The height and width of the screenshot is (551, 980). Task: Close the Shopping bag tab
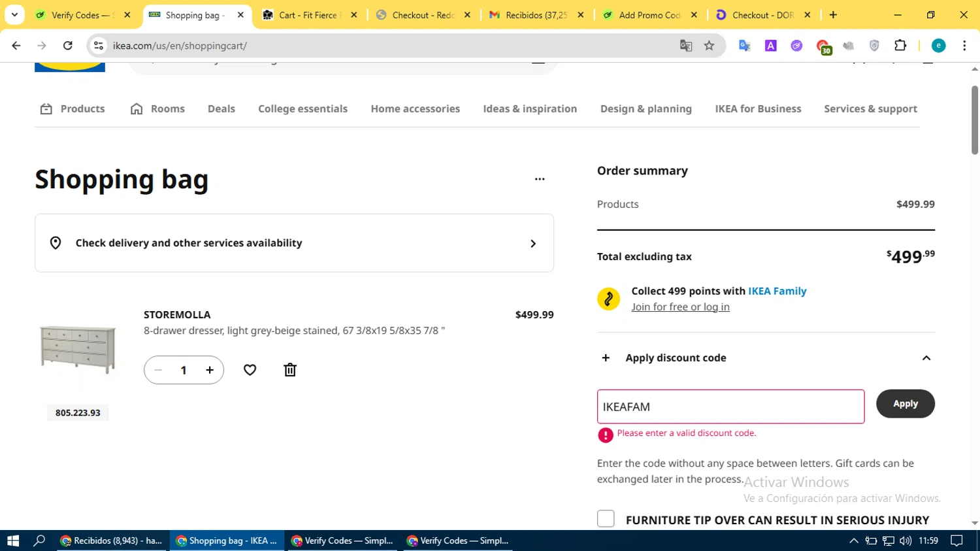240,14
